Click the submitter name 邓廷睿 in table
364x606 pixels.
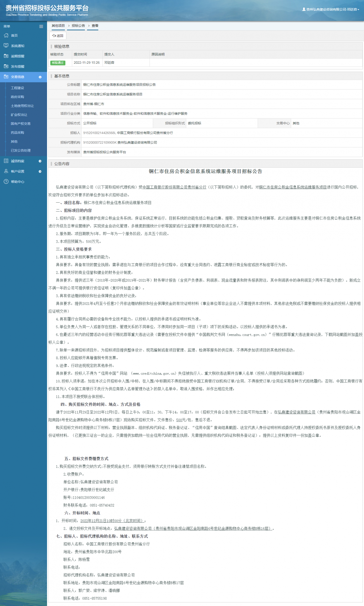click(x=109, y=63)
